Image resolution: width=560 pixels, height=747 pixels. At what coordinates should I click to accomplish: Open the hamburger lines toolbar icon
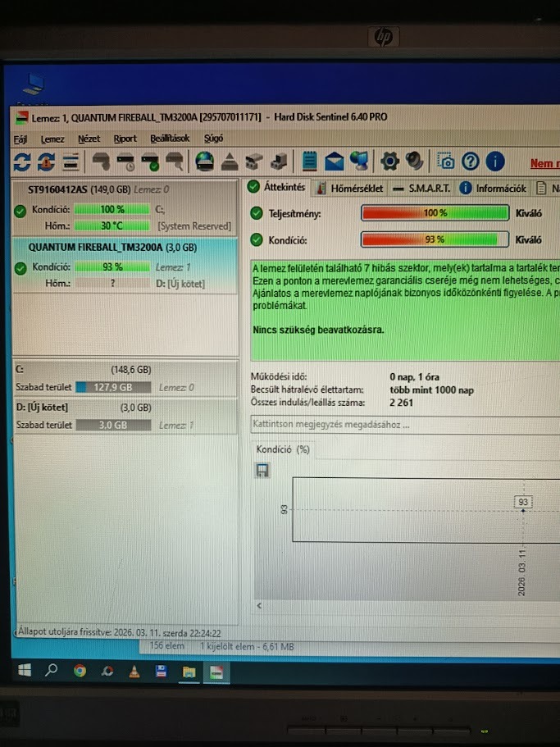point(71,162)
